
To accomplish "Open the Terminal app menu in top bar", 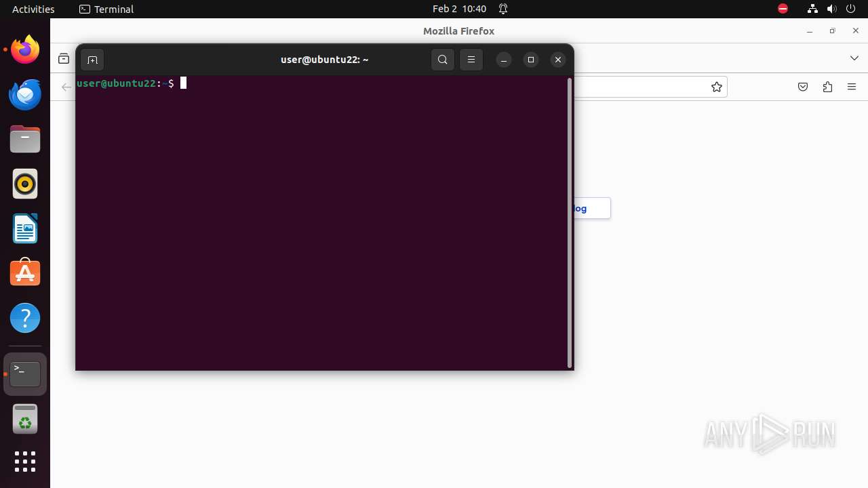I will [x=106, y=9].
